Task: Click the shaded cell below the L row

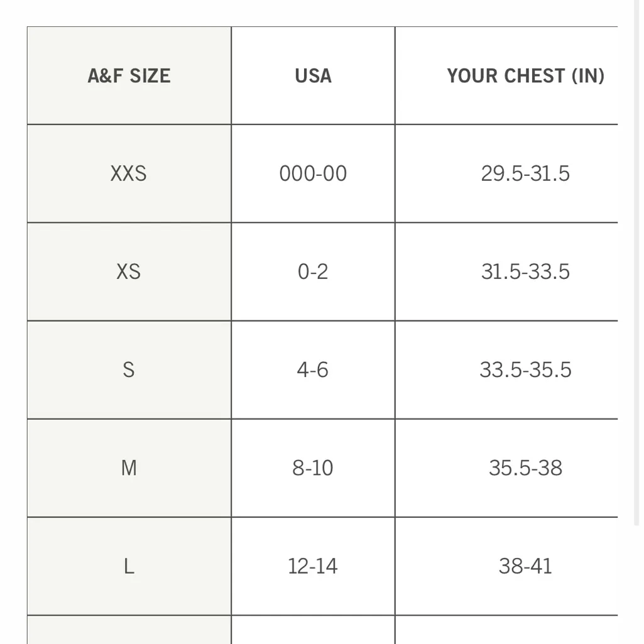Action: tap(129, 630)
